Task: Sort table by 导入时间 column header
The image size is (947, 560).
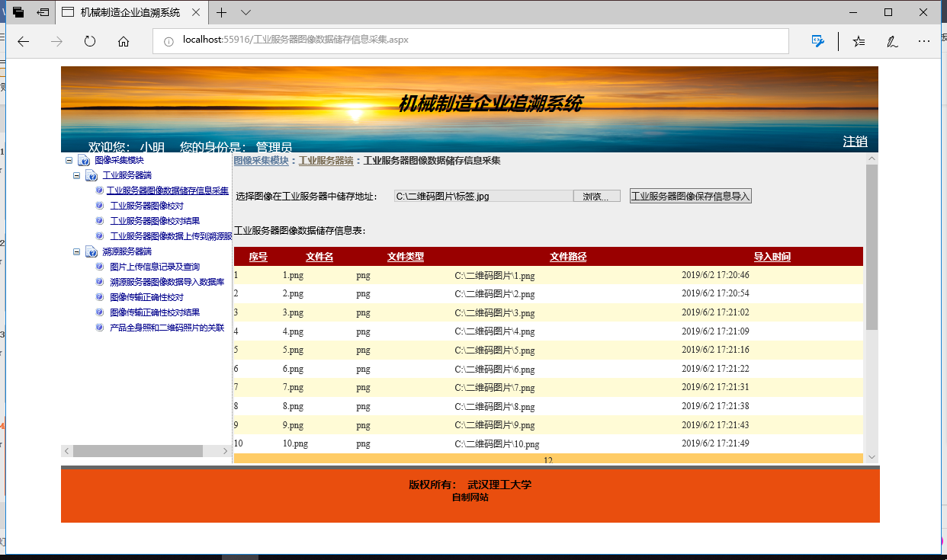Action: (772, 257)
